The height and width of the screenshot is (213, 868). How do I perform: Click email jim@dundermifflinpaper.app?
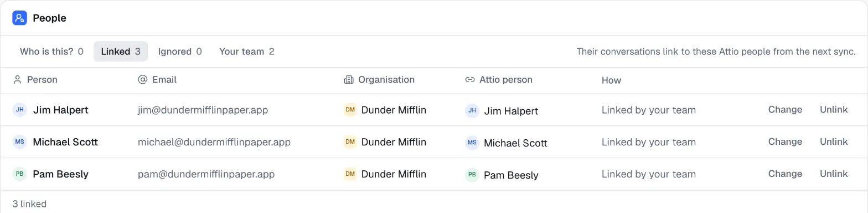coord(203,110)
